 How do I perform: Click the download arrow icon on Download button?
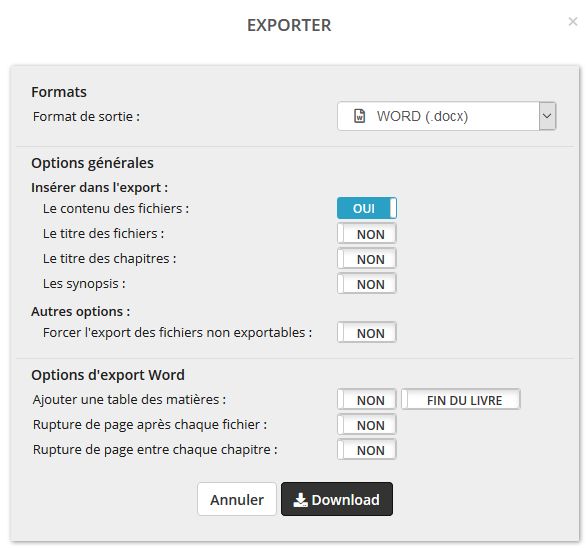pyautogui.click(x=300, y=500)
